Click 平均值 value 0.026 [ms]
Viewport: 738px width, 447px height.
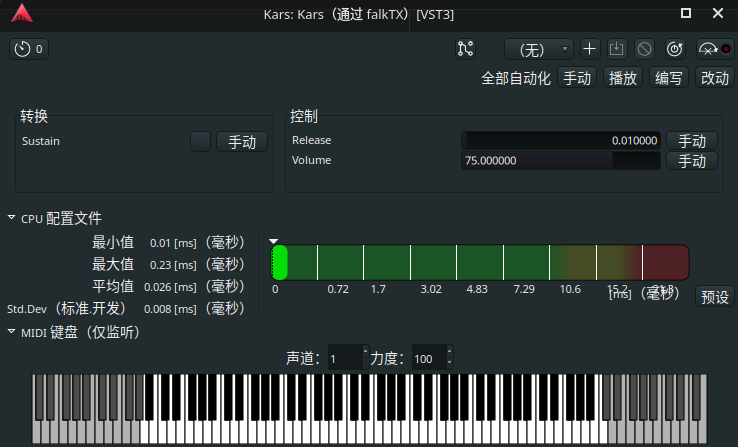point(170,287)
